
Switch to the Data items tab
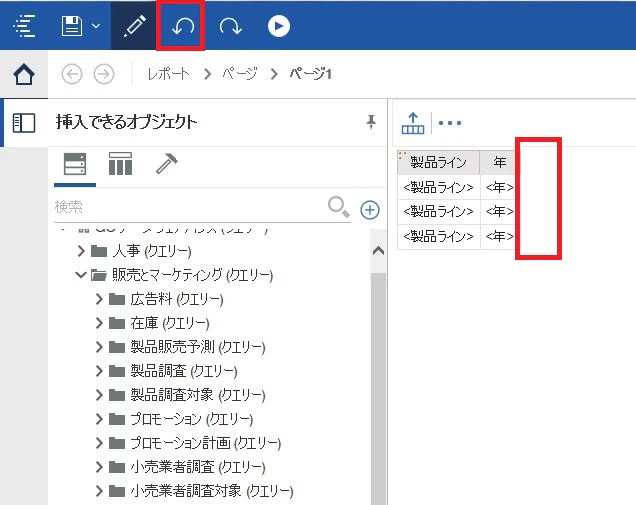click(x=120, y=164)
